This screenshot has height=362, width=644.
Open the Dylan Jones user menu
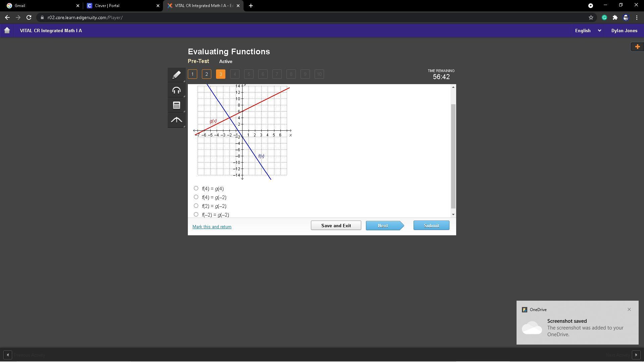coord(624,31)
